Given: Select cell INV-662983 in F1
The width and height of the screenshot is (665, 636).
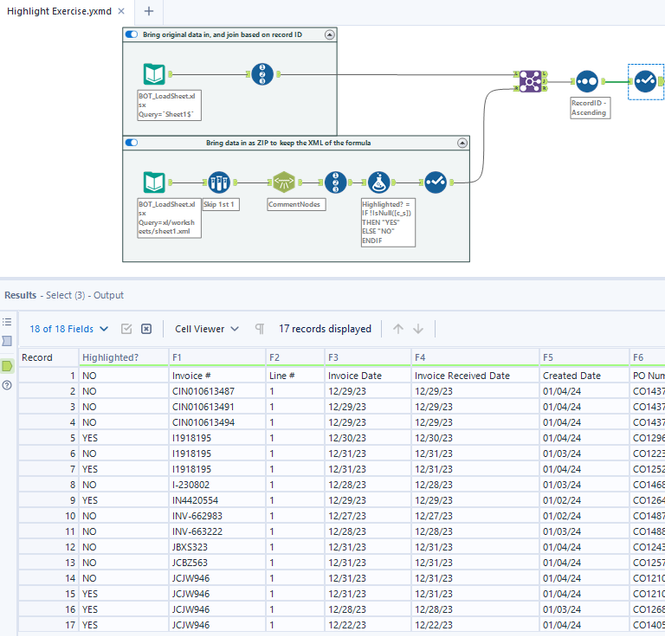Looking at the screenshot, I should 217,516.
